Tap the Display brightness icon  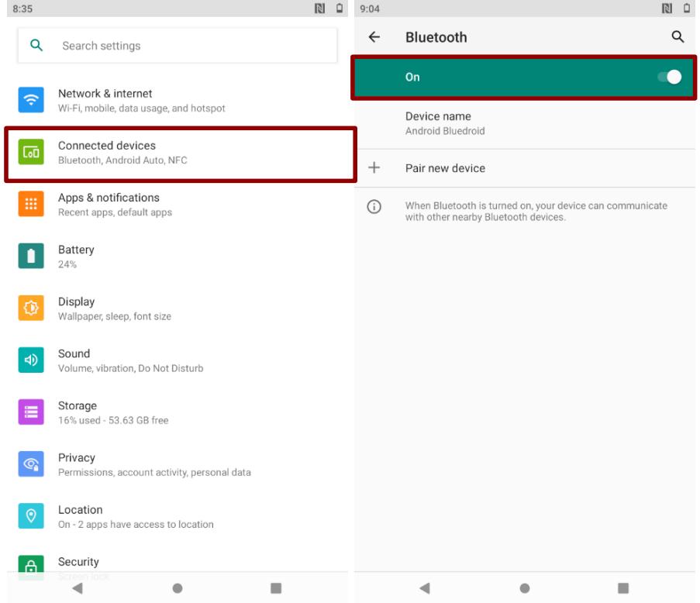pyautogui.click(x=31, y=308)
